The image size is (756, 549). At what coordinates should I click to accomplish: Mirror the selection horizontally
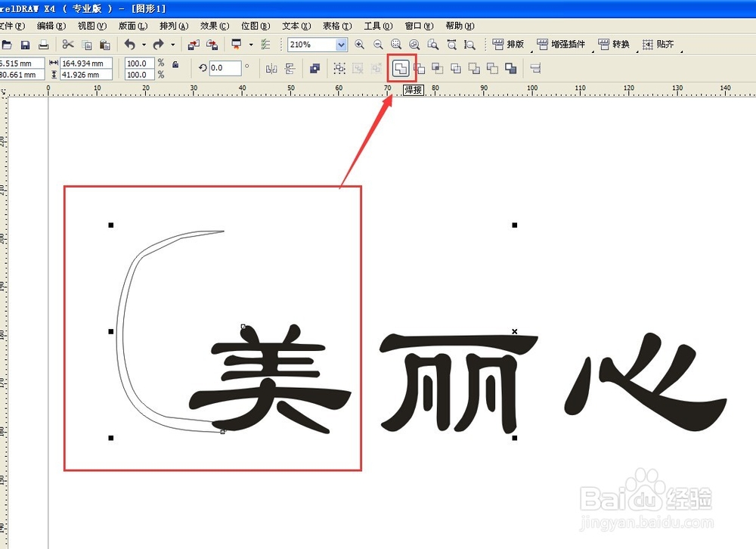point(271,69)
